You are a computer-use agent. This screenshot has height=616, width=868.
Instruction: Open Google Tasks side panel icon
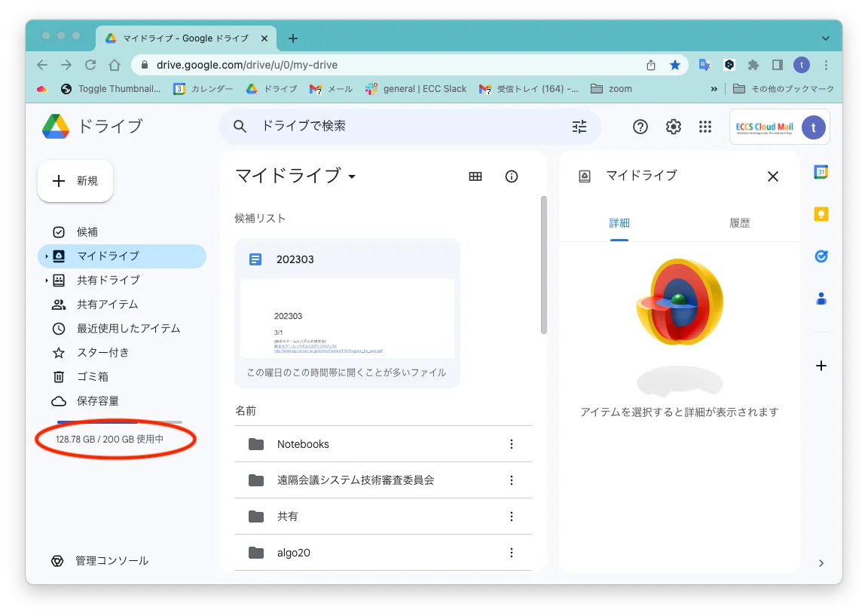(821, 256)
